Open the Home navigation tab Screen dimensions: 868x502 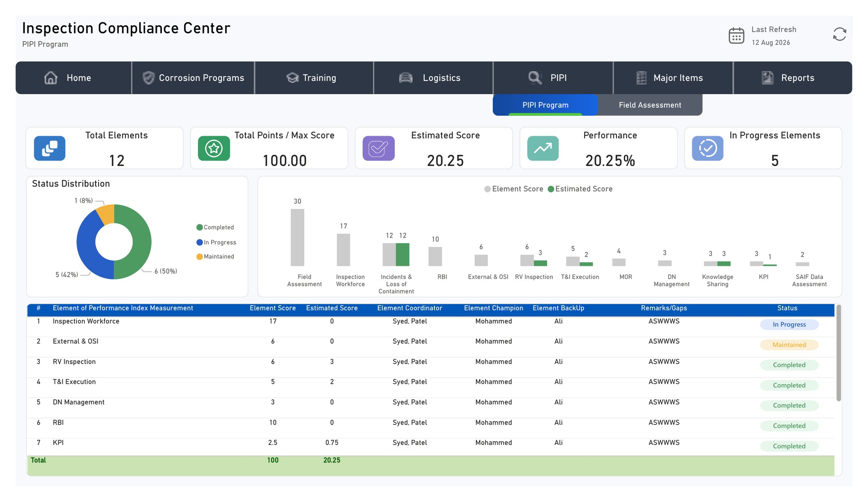pos(74,78)
